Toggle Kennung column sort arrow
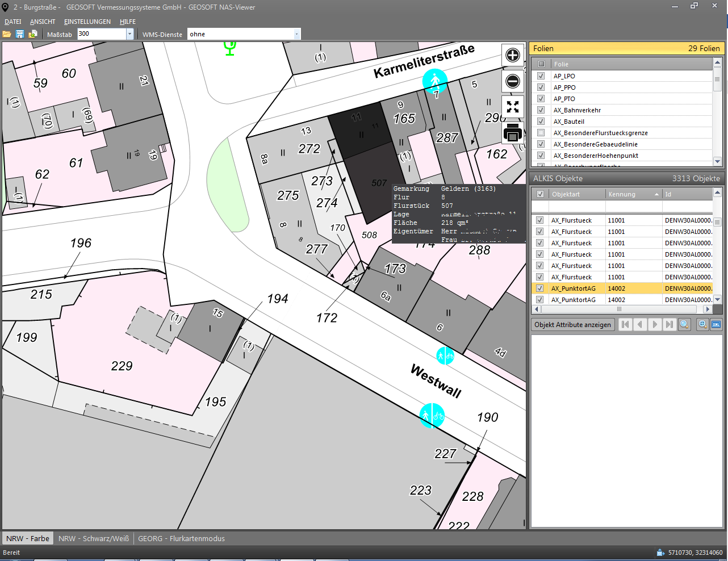The width and height of the screenshot is (728, 561). pos(657,194)
